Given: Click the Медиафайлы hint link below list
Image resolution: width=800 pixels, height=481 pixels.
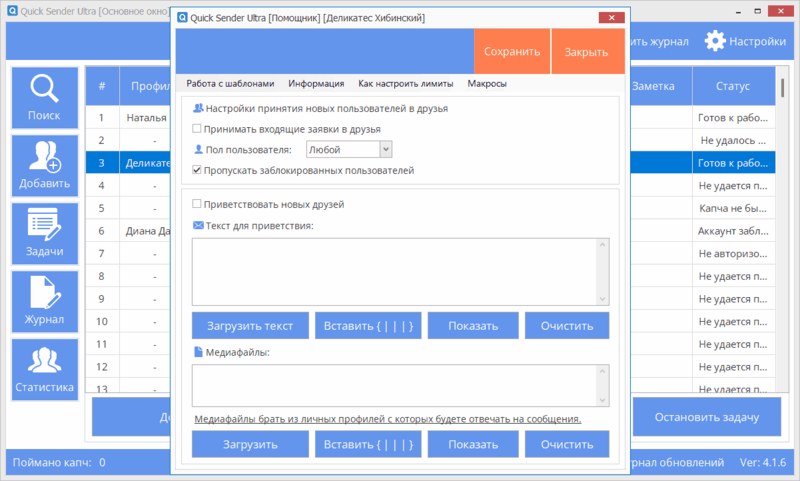Looking at the screenshot, I should point(388,419).
